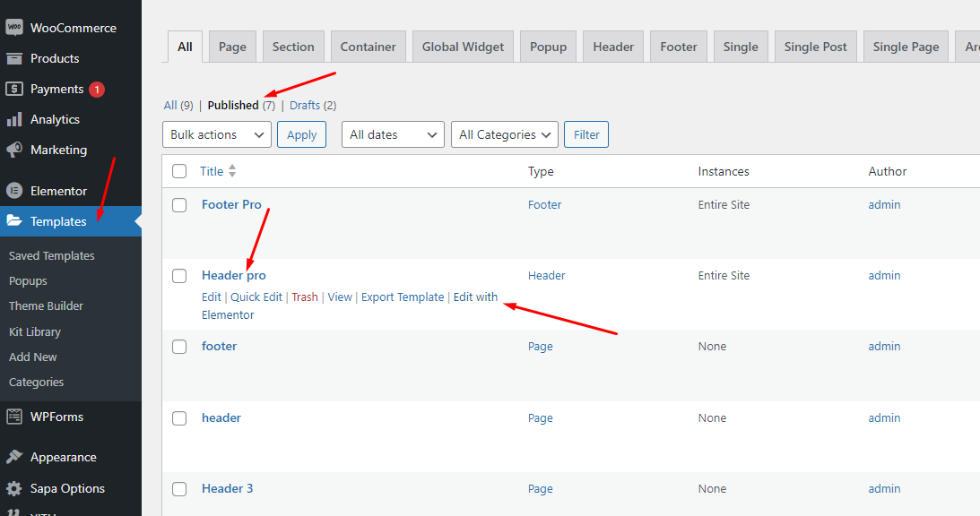Check the select-all checkbox in table header
Viewport: 980px width, 516px height.
tap(179, 171)
